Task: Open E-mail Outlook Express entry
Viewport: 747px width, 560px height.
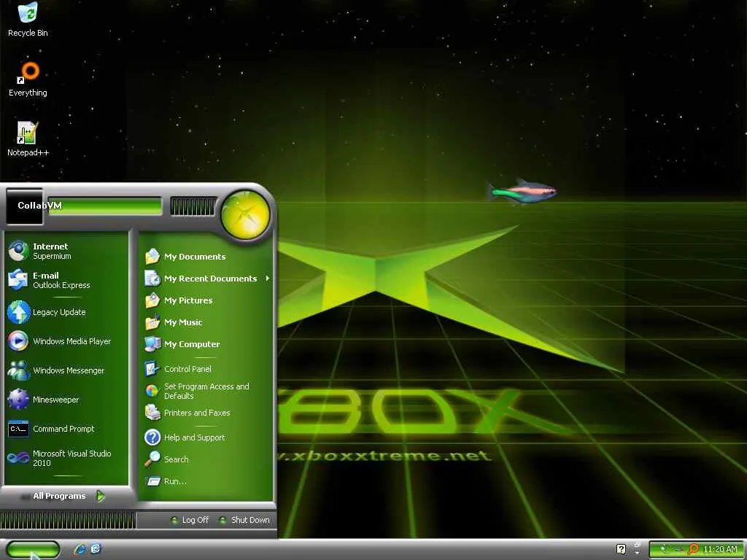Action: pos(66,280)
